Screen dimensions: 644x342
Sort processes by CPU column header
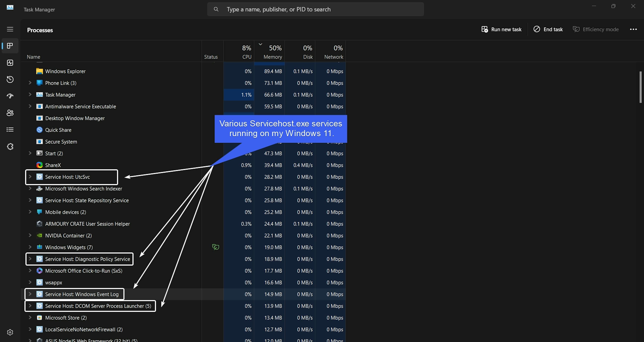[x=247, y=57]
